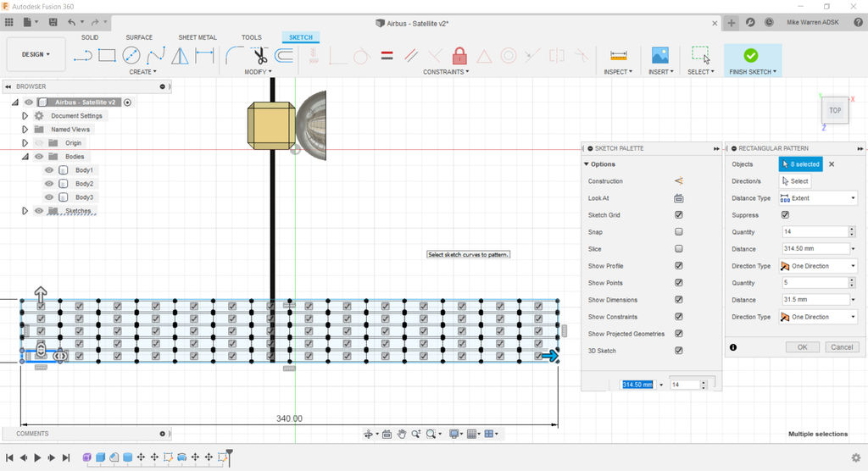Pick the Trim scissors tool
Screen dimensions: 868x471
tap(259, 56)
